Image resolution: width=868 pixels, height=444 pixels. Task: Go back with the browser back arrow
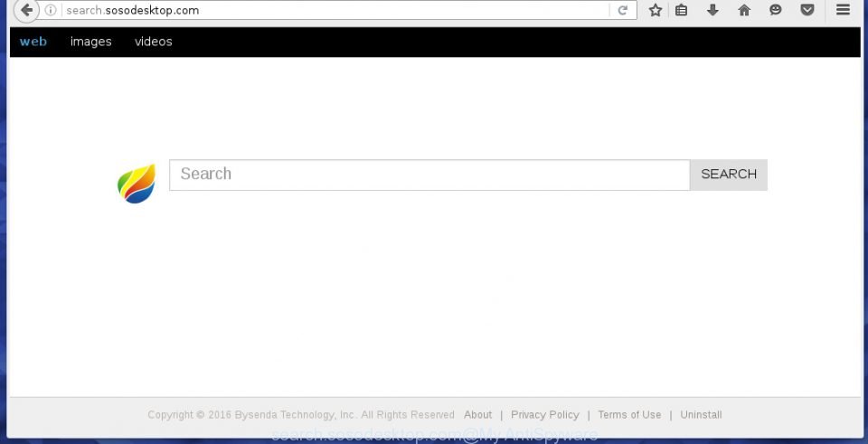(x=25, y=10)
